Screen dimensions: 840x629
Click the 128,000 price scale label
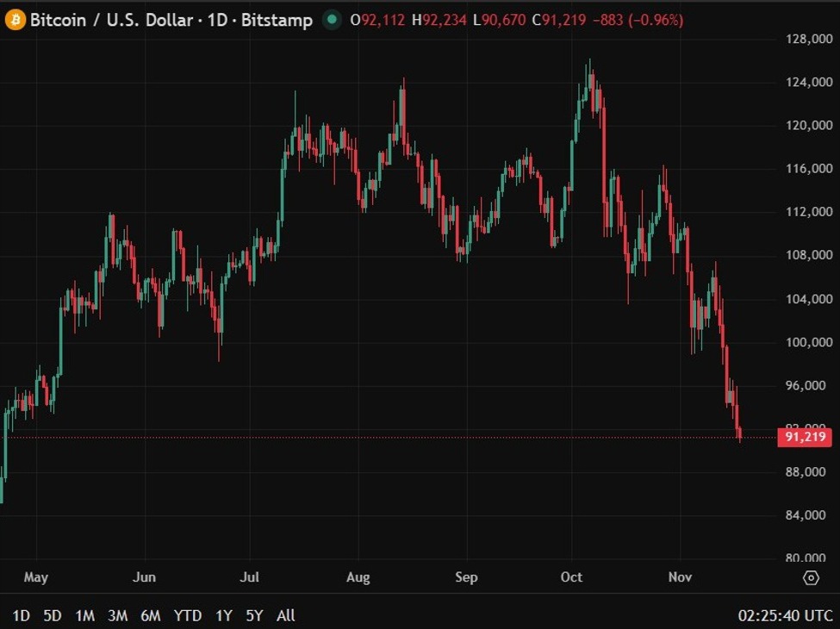tap(809, 38)
